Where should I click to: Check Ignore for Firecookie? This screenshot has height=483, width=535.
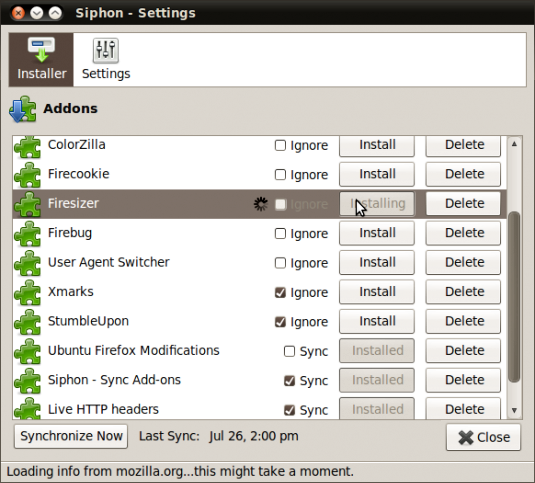click(280, 175)
